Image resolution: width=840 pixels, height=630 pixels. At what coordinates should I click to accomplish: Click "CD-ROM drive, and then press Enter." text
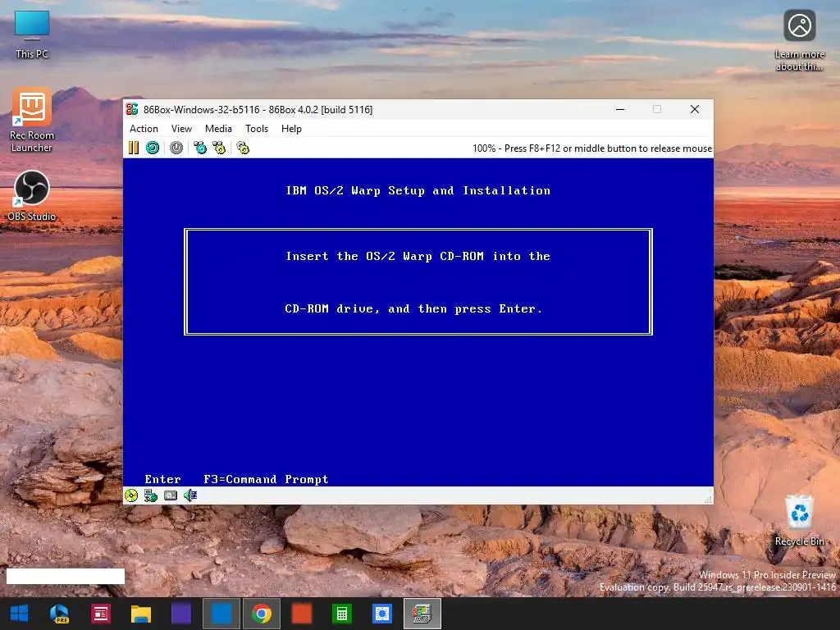click(x=413, y=308)
